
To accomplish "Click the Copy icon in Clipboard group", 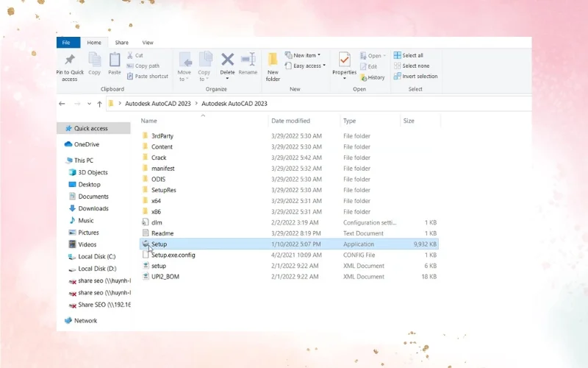I will point(95,60).
